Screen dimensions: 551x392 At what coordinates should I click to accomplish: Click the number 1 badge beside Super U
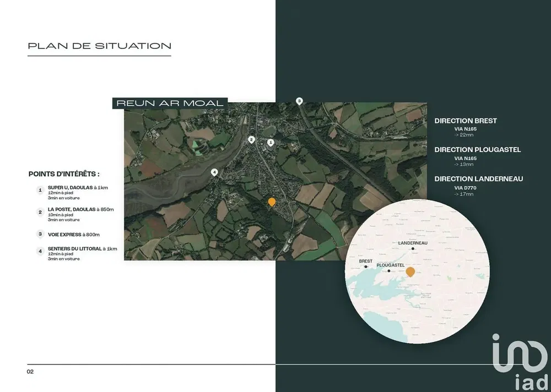[40, 190]
